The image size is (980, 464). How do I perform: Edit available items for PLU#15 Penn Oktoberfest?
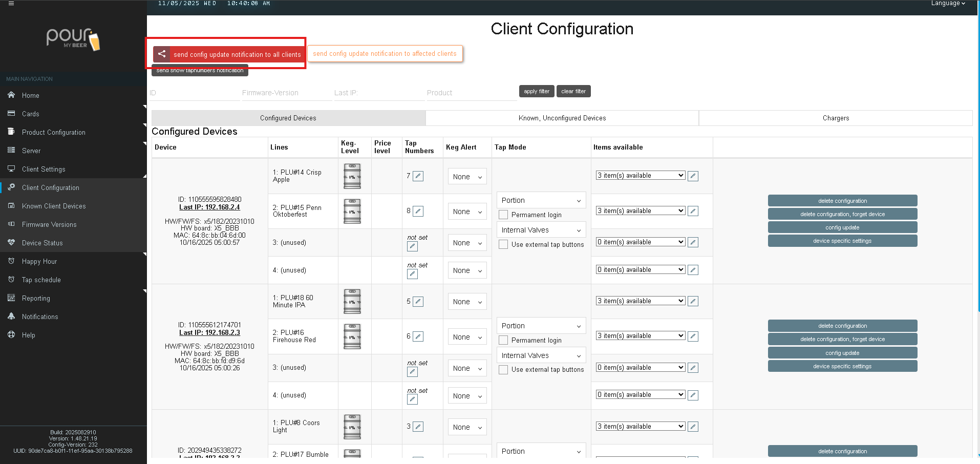(x=693, y=211)
